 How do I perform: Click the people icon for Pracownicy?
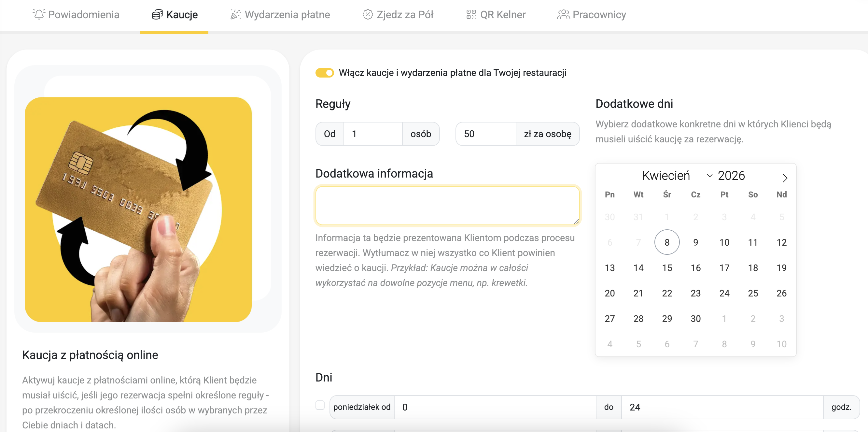[x=563, y=15]
